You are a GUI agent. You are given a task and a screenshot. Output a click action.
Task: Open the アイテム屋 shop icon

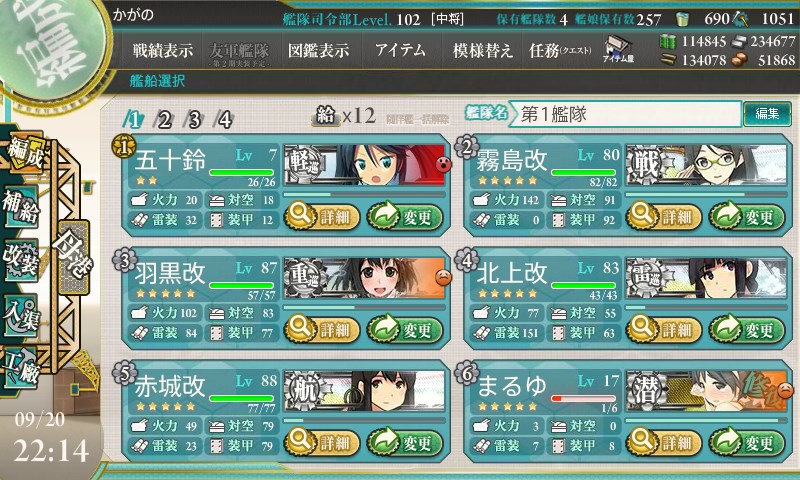click(x=618, y=49)
